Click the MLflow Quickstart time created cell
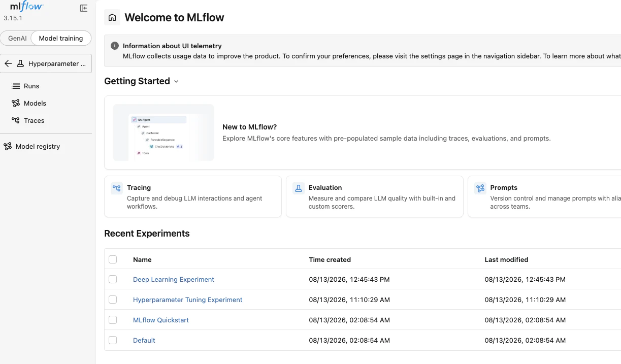This screenshot has height=364, width=621. pyautogui.click(x=349, y=320)
